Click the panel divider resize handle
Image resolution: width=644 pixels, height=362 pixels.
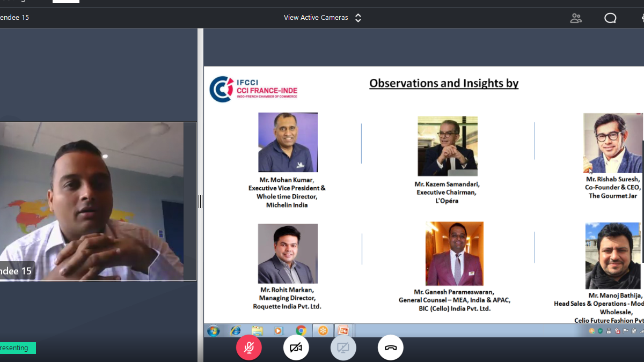tap(200, 202)
